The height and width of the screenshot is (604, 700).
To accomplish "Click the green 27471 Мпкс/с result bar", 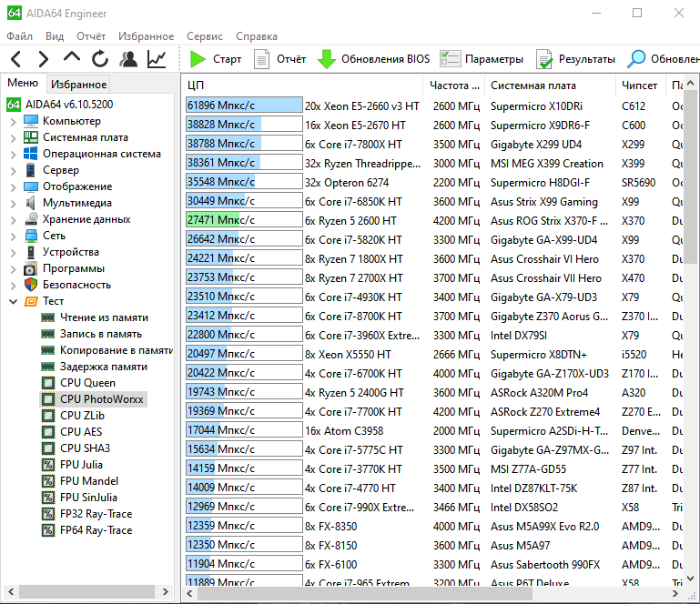I will coord(244,219).
